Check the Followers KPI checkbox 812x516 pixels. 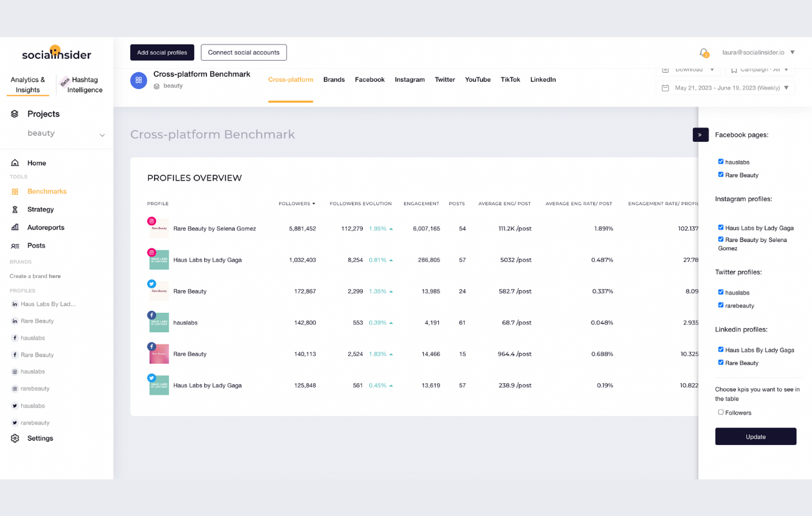pos(720,412)
